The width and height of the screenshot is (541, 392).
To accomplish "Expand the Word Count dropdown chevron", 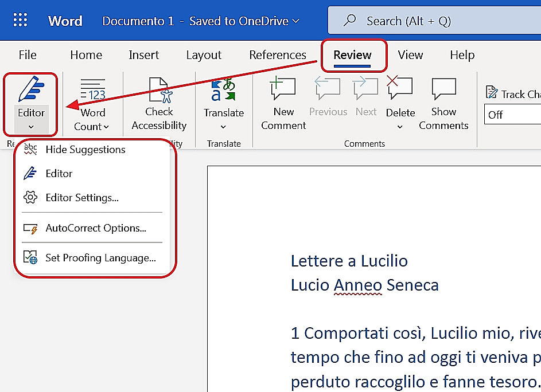I will click(106, 127).
